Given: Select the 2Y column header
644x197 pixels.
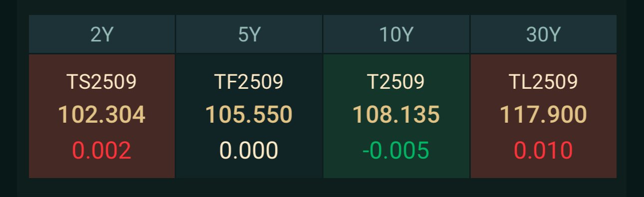Looking at the screenshot, I should (x=102, y=34).
